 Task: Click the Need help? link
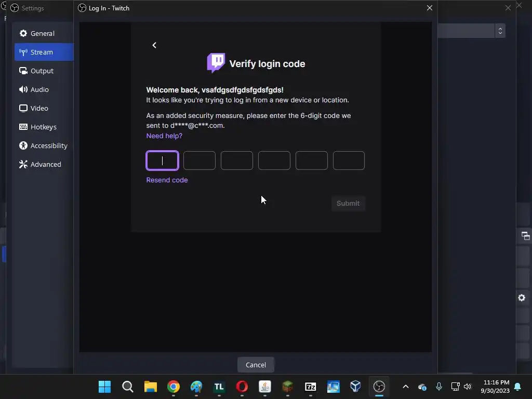click(164, 136)
